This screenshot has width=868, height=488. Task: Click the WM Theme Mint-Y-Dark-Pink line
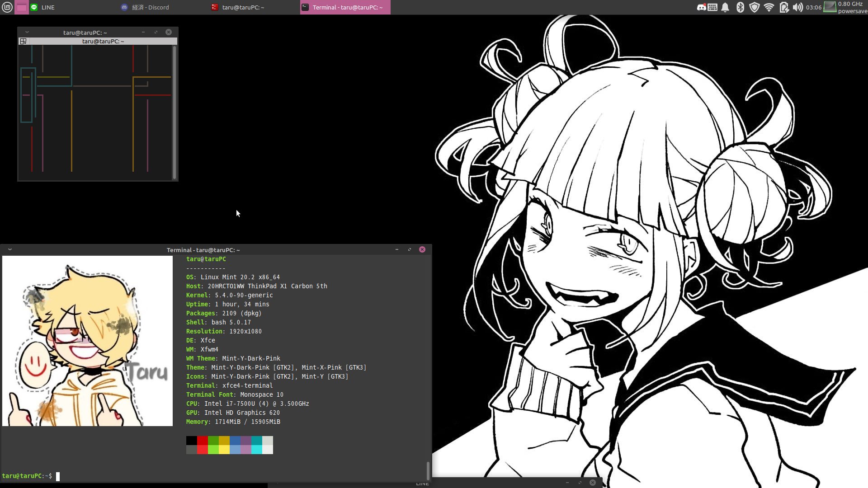(x=233, y=358)
